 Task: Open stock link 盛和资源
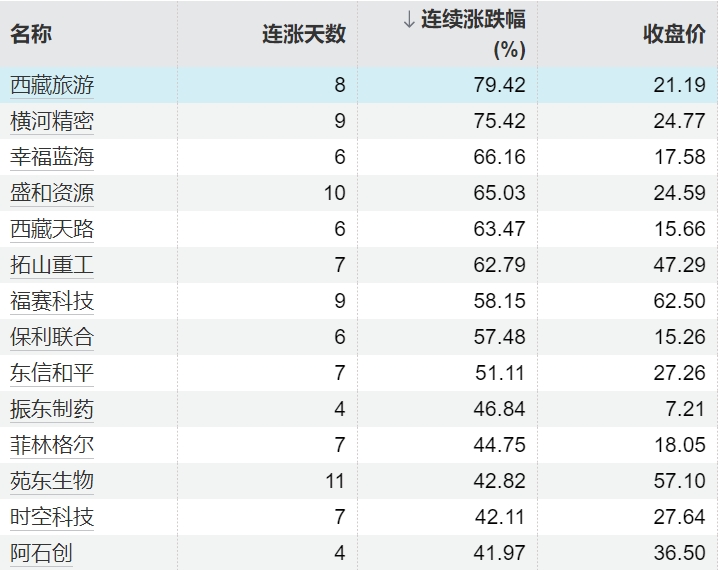[x=52, y=193]
